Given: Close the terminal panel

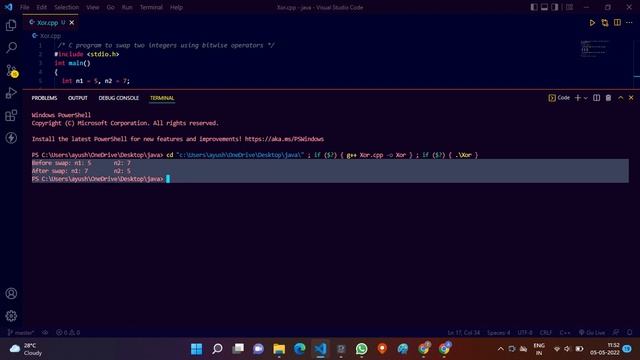Looking at the screenshot, I should [x=631, y=98].
